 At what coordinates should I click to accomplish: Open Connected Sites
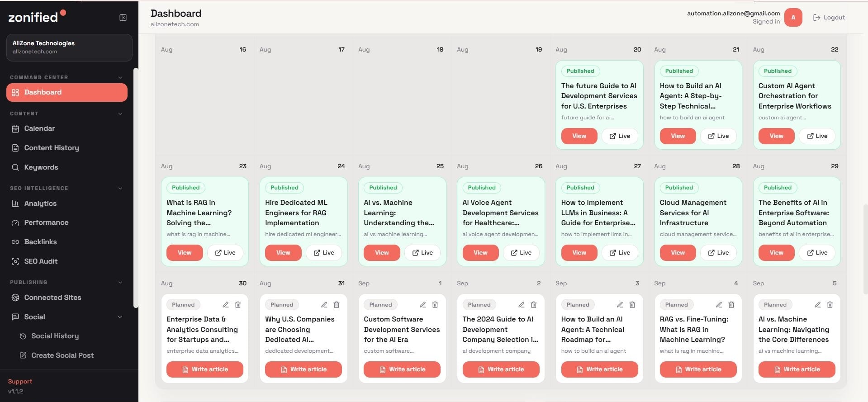pos(67,298)
